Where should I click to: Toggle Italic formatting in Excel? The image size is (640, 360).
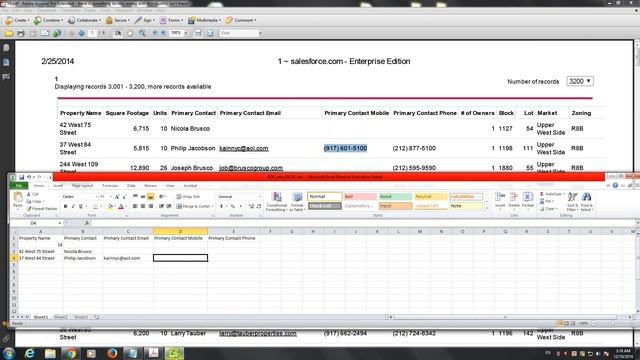click(x=73, y=207)
